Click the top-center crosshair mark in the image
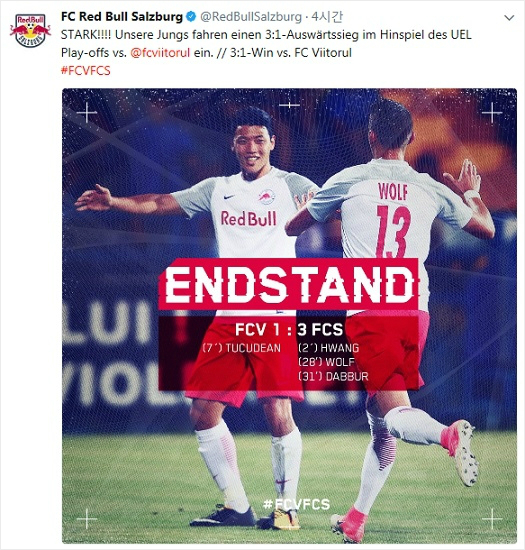This screenshot has width=525, height=550. coord(289,105)
